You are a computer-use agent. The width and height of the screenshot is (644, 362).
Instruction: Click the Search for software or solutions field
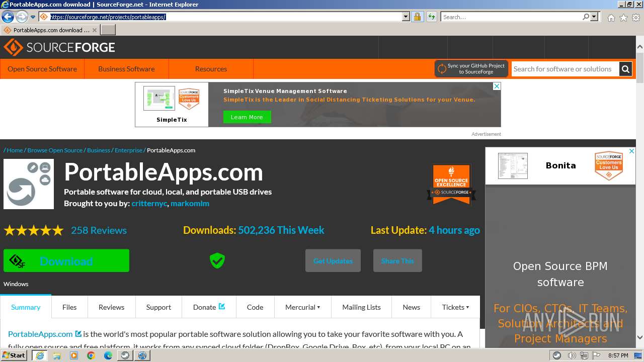(x=565, y=69)
